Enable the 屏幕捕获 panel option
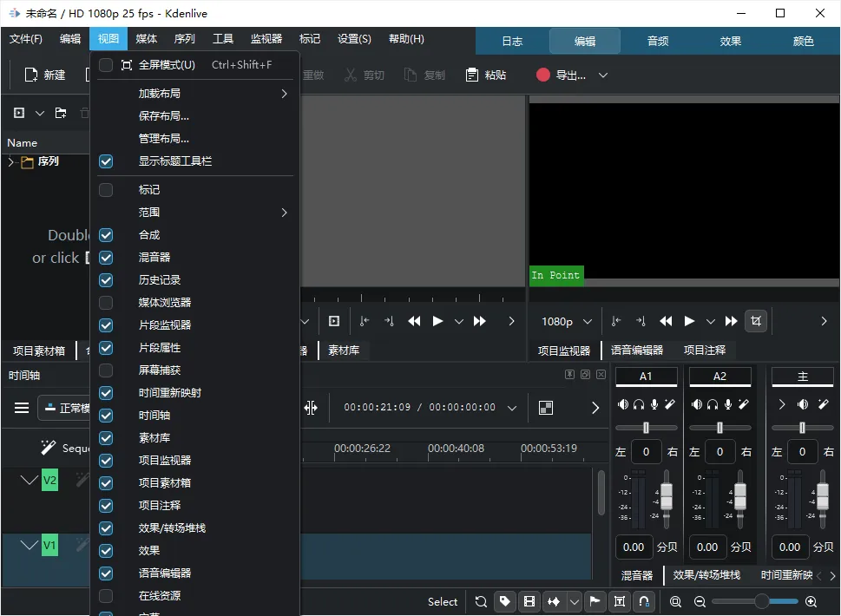Viewport: 841px width, 616px height. [106, 370]
